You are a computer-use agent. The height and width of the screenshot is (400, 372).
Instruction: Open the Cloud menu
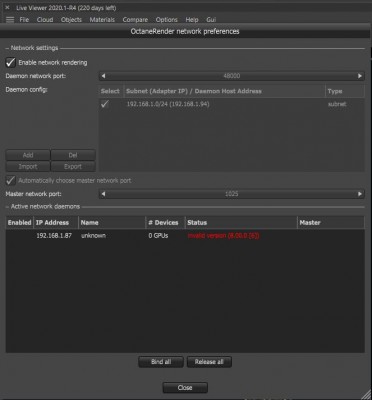click(x=45, y=20)
